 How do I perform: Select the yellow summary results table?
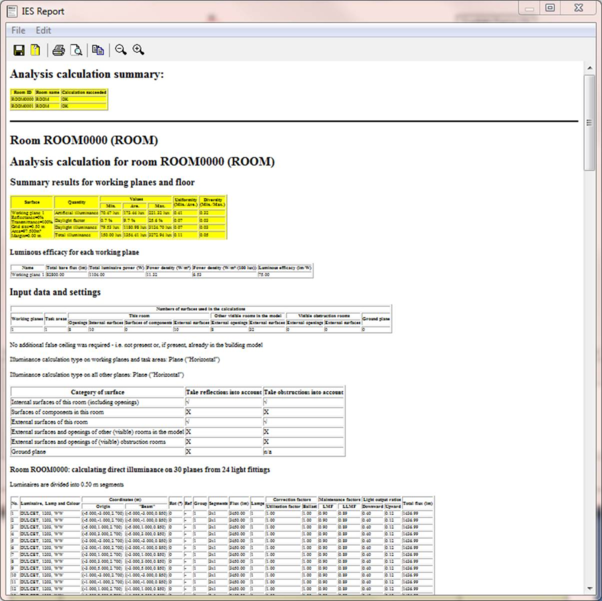point(117,218)
